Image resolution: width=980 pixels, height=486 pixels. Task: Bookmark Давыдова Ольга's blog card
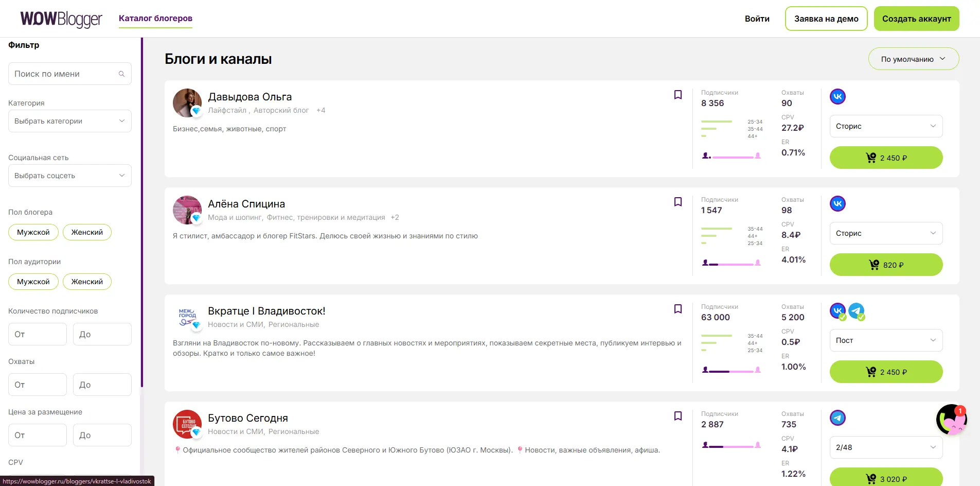(678, 95)
